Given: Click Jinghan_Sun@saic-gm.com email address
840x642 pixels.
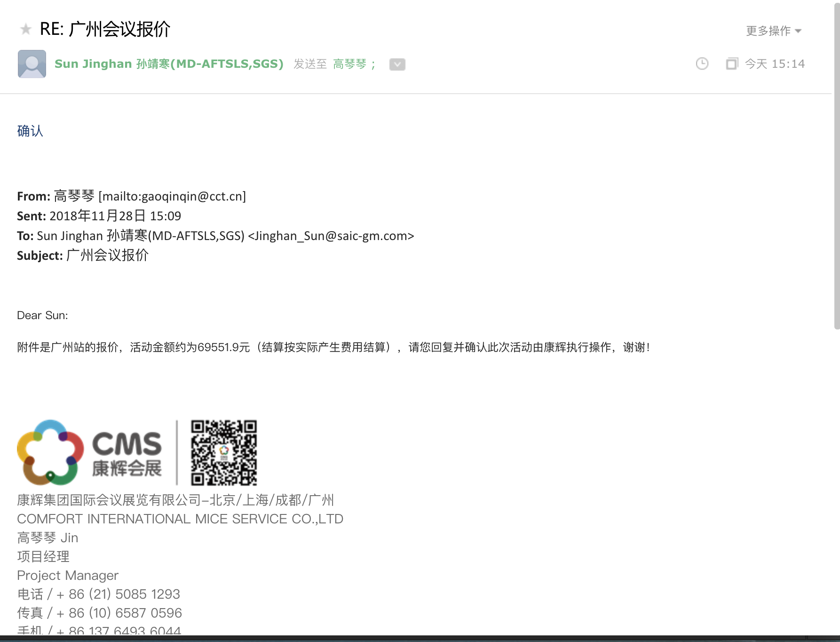Looking at the screenshot, I should (x=331, y=236).
